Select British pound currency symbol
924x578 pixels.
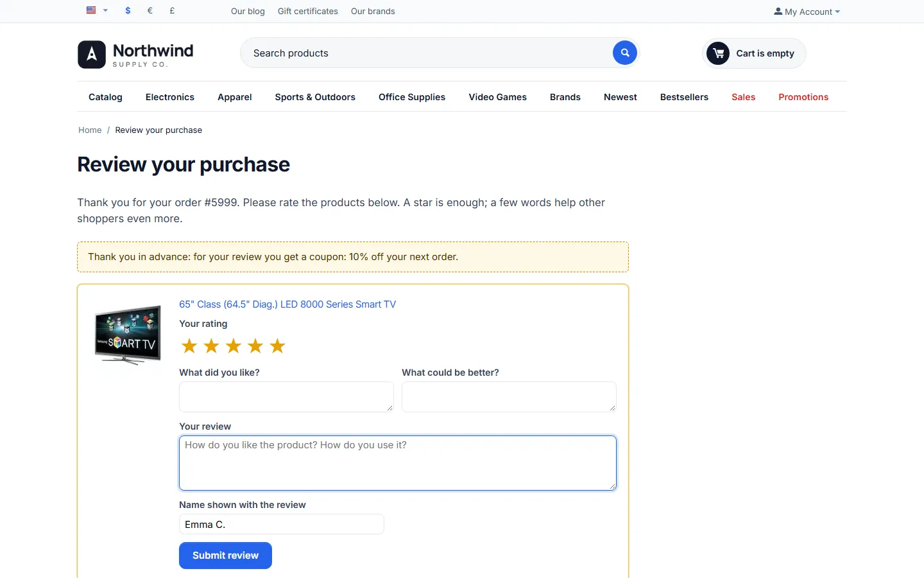172,11
